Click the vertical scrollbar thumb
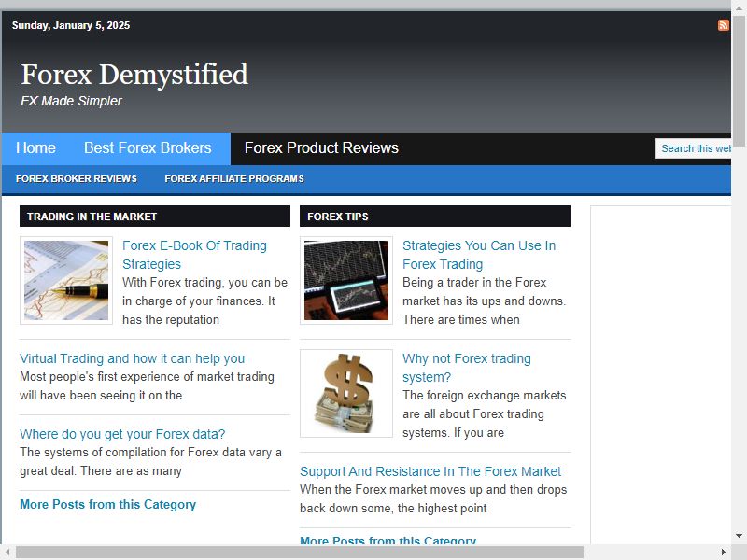Screen dimensions: 747x560 tap(739, 81)
